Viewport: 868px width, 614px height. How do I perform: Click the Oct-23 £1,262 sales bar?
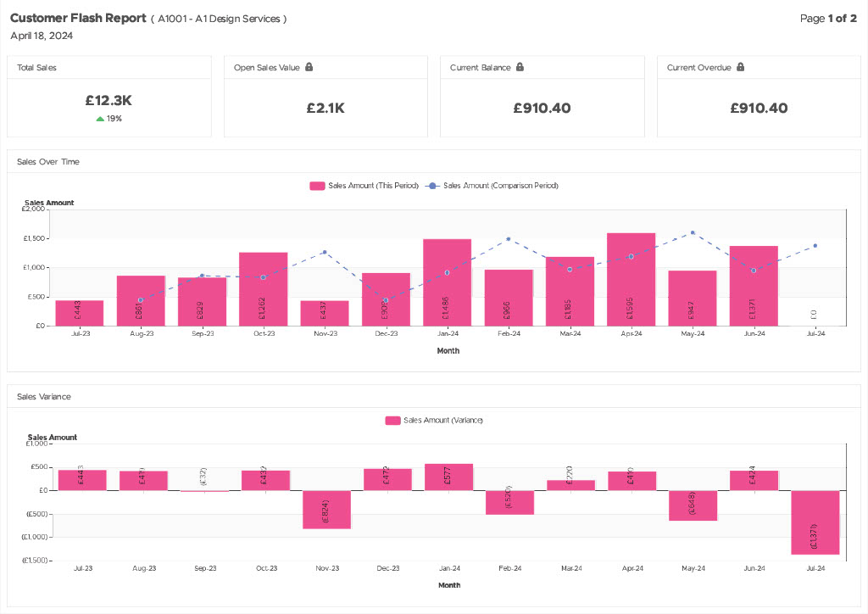coord(264,289)
